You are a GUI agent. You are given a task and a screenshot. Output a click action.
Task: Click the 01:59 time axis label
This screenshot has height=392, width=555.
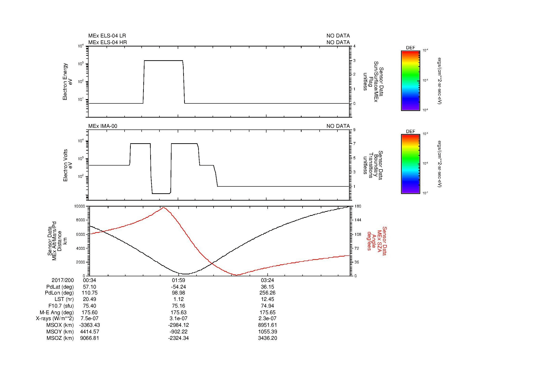178,280
